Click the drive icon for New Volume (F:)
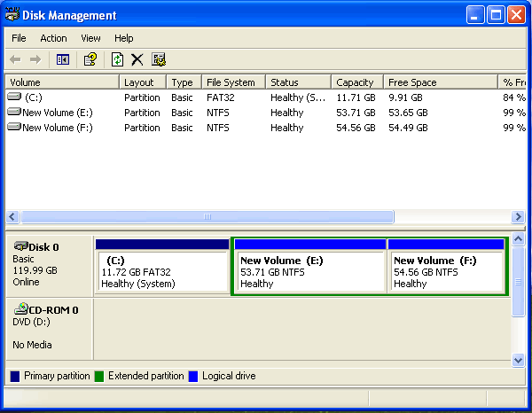Screen dimensions: 532x413 coord(14,127)
